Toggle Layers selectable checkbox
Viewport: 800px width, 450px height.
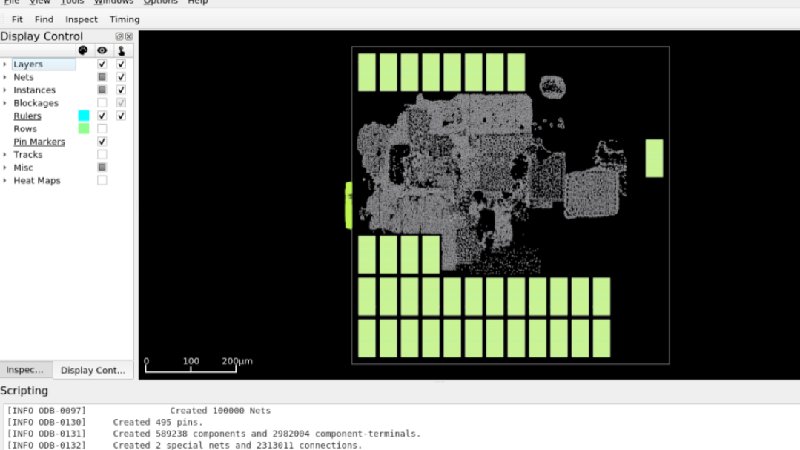pyautogui.click(x=121, y=64)
